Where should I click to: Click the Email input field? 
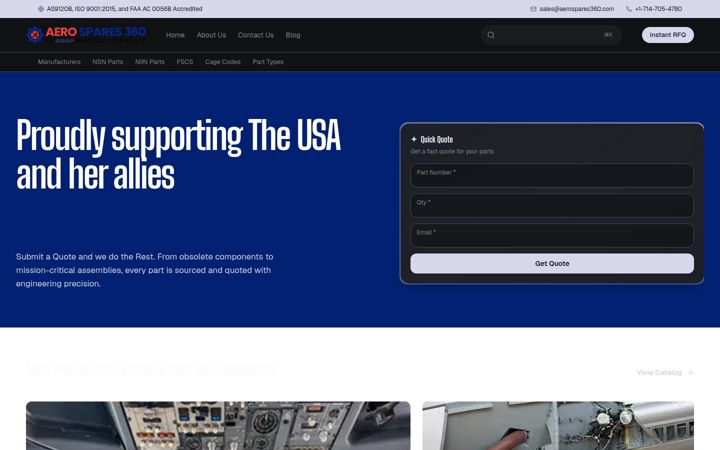(x=552, y=236)
